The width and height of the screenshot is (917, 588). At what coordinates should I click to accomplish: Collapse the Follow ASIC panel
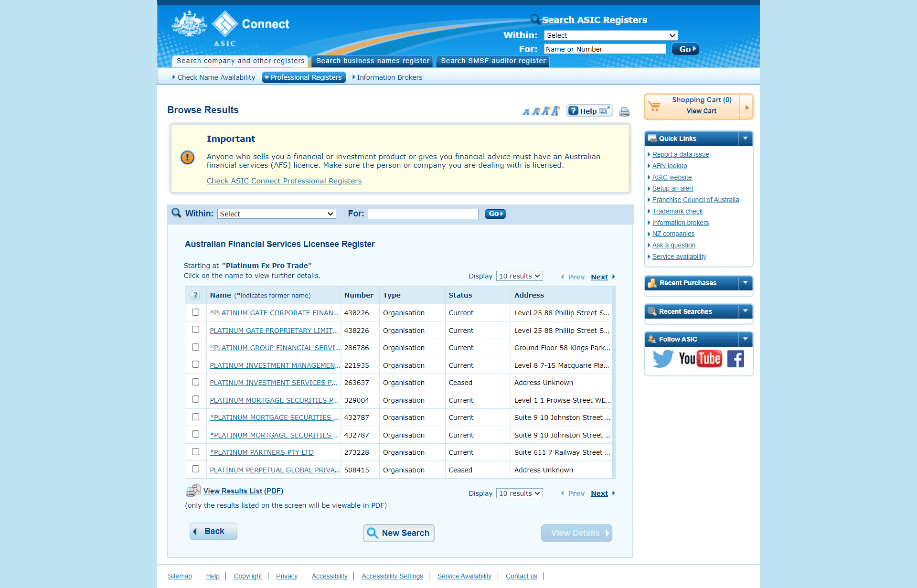746,339
